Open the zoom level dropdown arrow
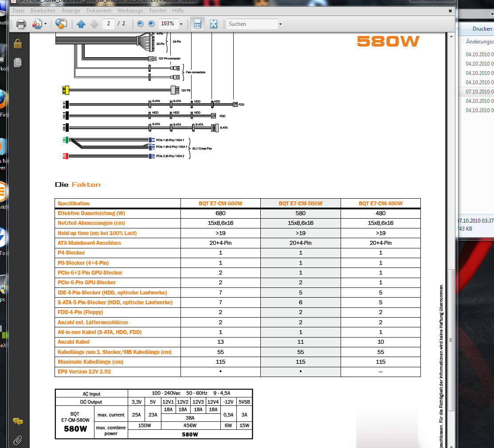This screenshot has height=448, width=494. [x=181, y=24]
